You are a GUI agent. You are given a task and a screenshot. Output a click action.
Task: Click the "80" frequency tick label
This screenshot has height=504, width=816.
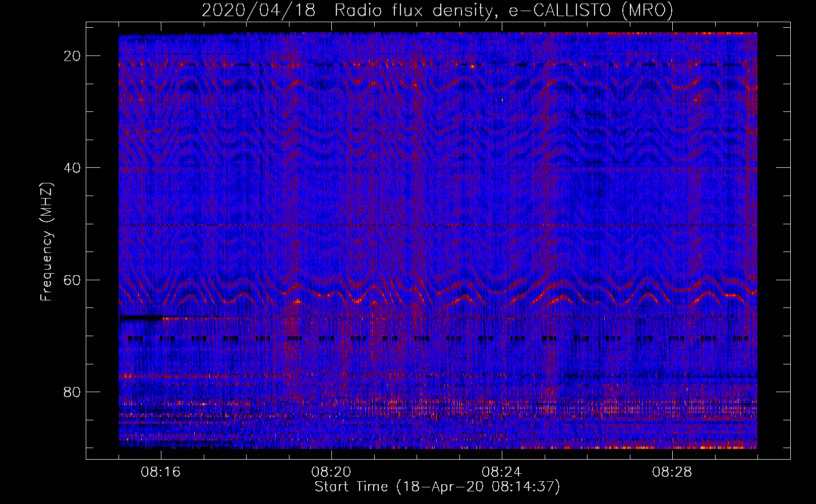click(x=73, y=392)
